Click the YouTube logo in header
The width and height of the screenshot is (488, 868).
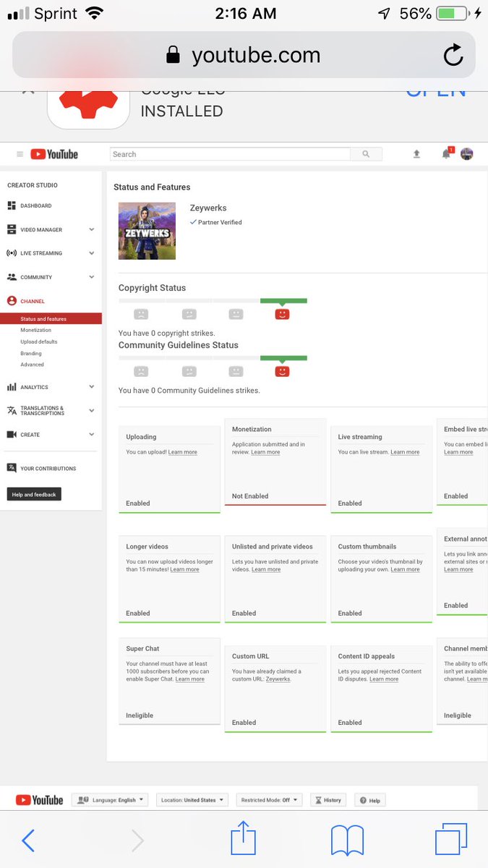pyautogui.click(x=53, y=154)
